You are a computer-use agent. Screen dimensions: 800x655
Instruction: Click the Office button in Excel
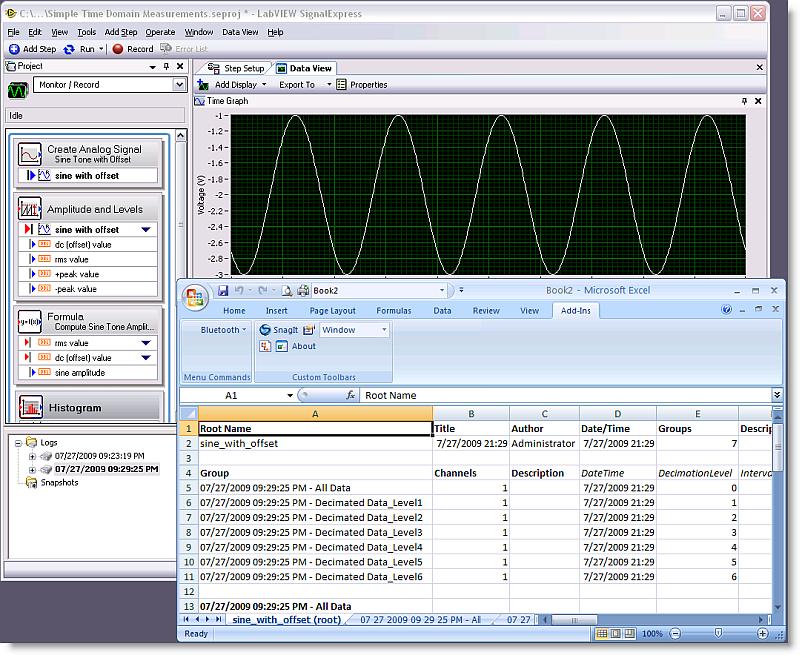(x=196, y=296)
